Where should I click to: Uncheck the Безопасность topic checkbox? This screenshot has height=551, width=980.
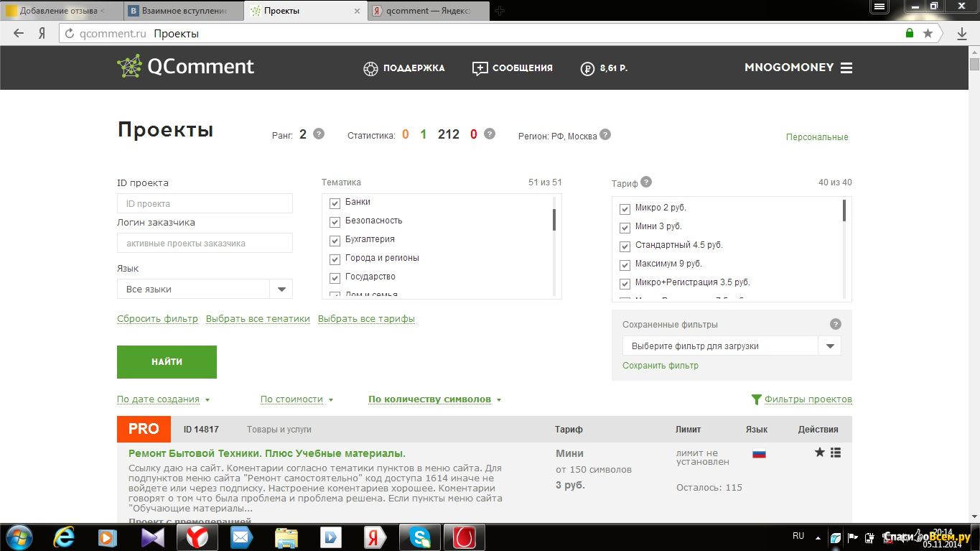(335, 222)
